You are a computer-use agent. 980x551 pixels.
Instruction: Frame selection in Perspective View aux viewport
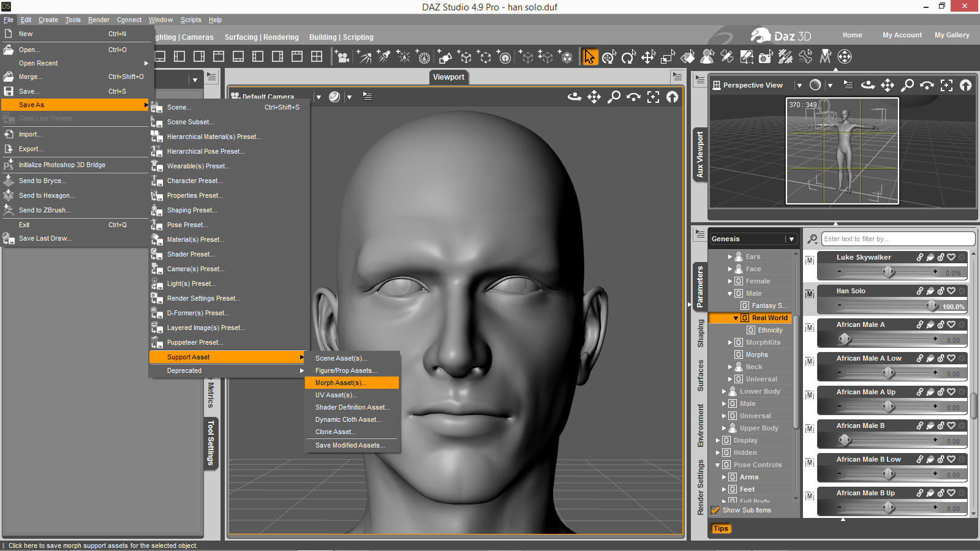(946, 85)
